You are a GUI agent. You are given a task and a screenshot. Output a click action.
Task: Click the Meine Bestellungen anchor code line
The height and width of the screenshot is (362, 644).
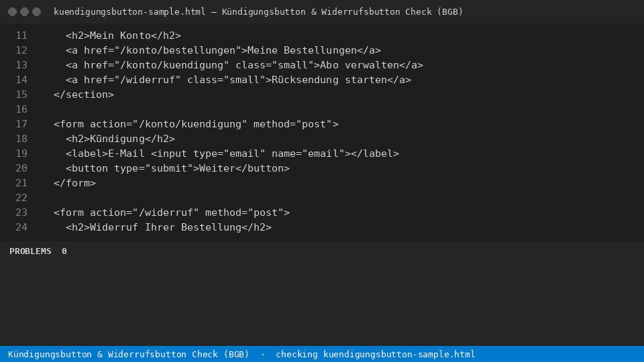[x=223, y=50]
